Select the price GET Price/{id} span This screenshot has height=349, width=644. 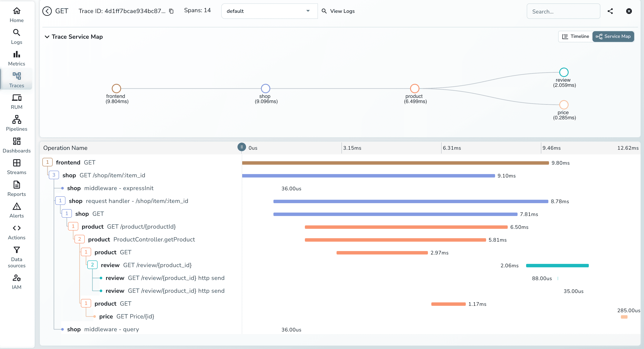tap(126, 316)
